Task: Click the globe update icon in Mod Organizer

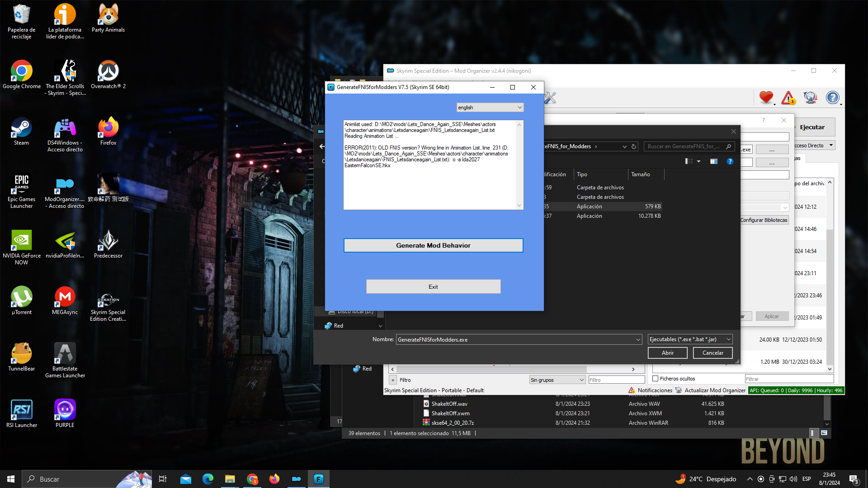Action: pyautogui.click(x=810, y=98)
